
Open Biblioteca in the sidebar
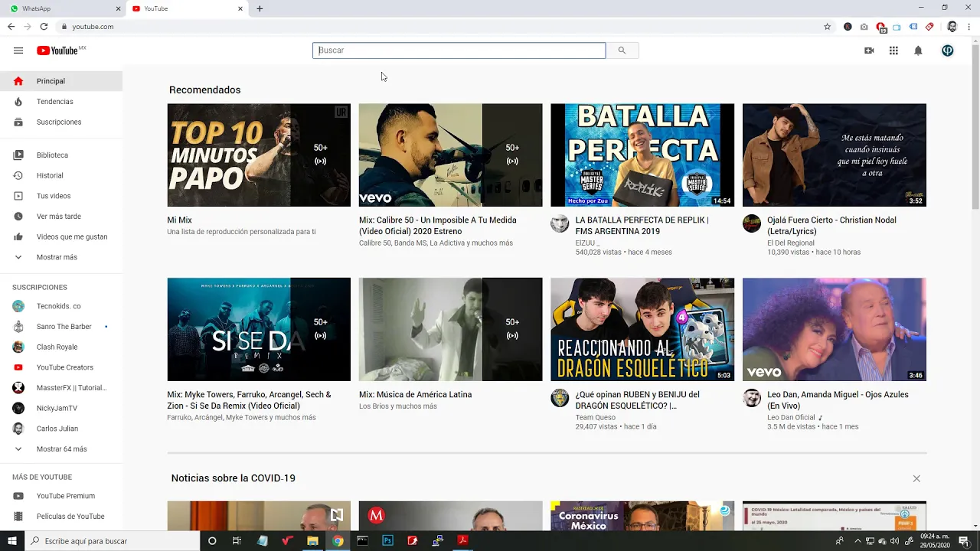coord(61,155)
